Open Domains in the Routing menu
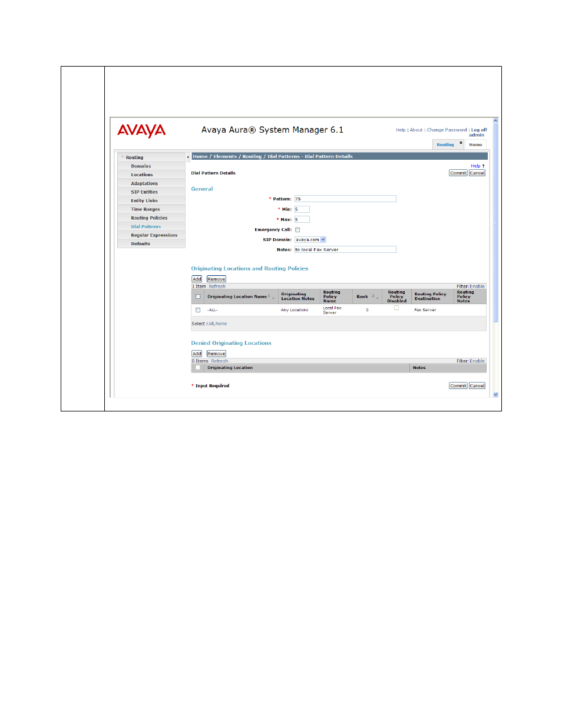Viewport: 562px width, 728px height. 141,166
